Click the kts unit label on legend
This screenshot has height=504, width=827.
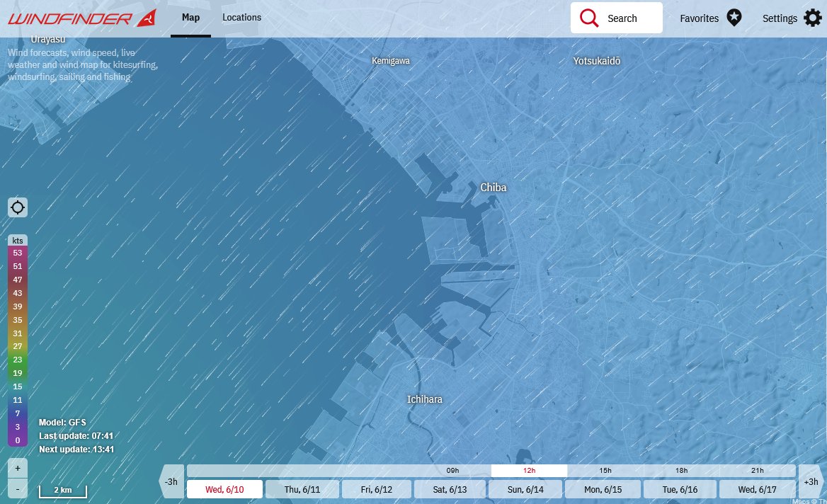point(18,241)
